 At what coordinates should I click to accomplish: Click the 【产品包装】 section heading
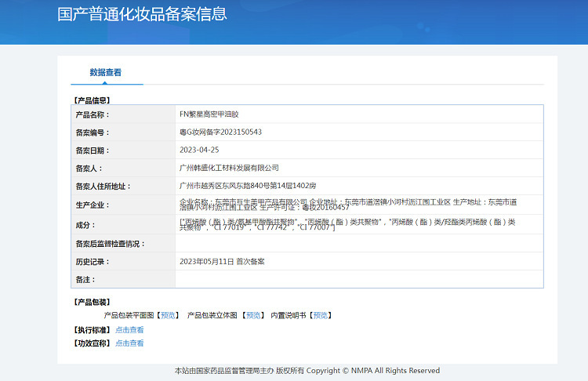click(x=92, y=302)
